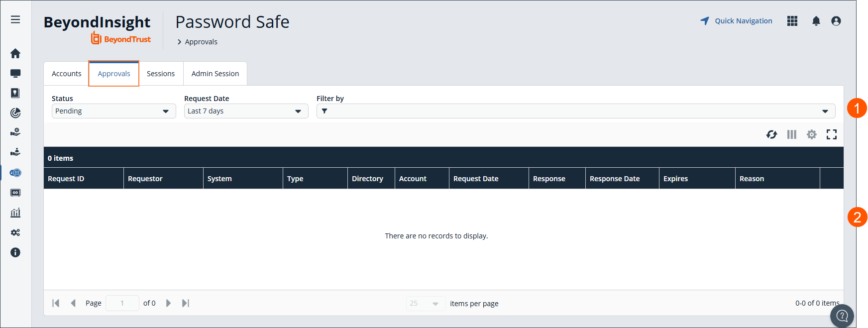Viewport: 868px width, 328px height.
Task: Open the bar chart reports icon
Action: click(x=15, y=213)
